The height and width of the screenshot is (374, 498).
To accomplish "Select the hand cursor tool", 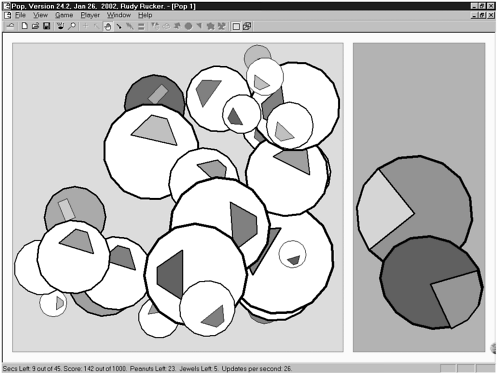I will (108, 26).
